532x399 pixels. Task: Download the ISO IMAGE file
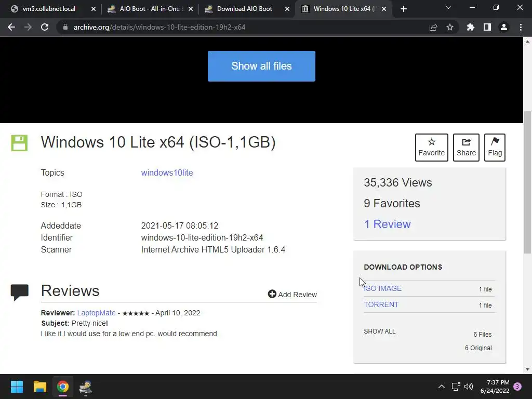coord(383,288)
